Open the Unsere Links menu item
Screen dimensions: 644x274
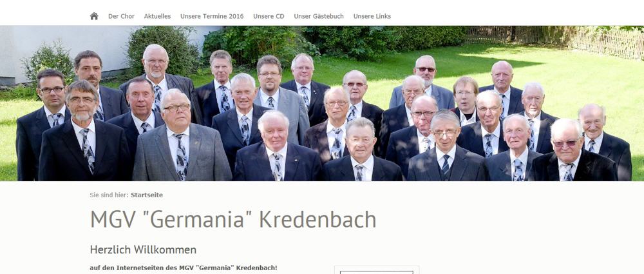click(372, 17)
